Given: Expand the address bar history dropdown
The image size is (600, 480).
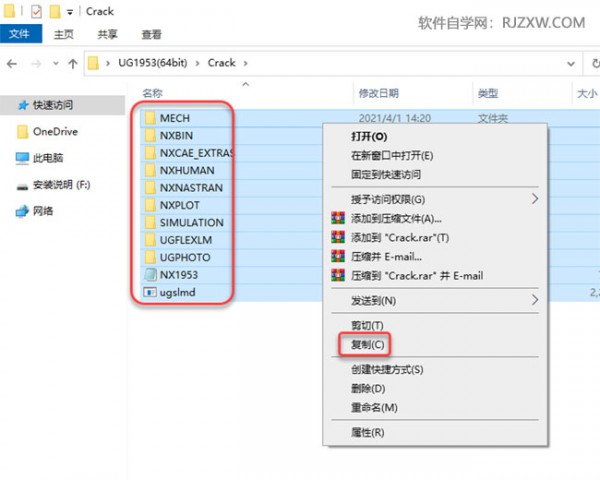Looking at the screenshot, I should coord(571,64).
